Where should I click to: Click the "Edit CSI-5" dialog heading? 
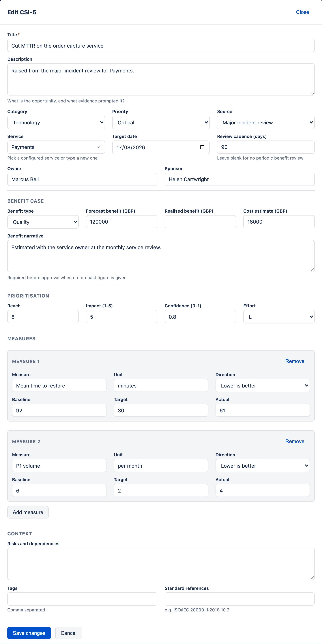[22, 12]
